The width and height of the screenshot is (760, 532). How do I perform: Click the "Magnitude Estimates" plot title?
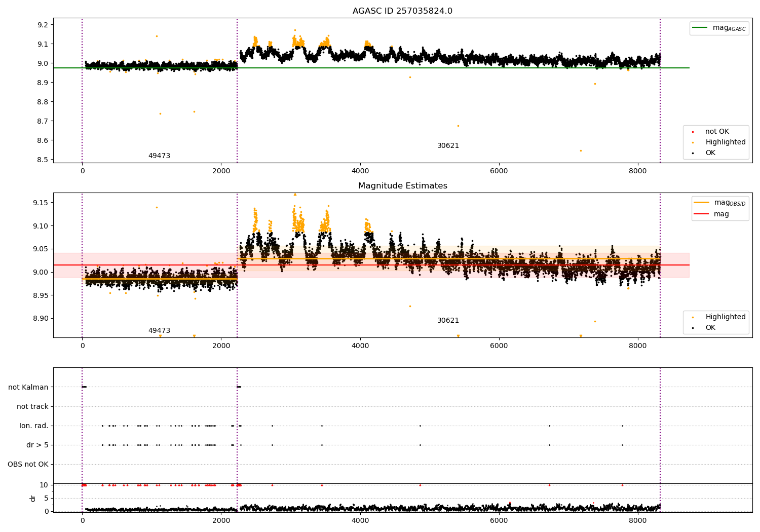pyautogui.click(x=403, y=186)
